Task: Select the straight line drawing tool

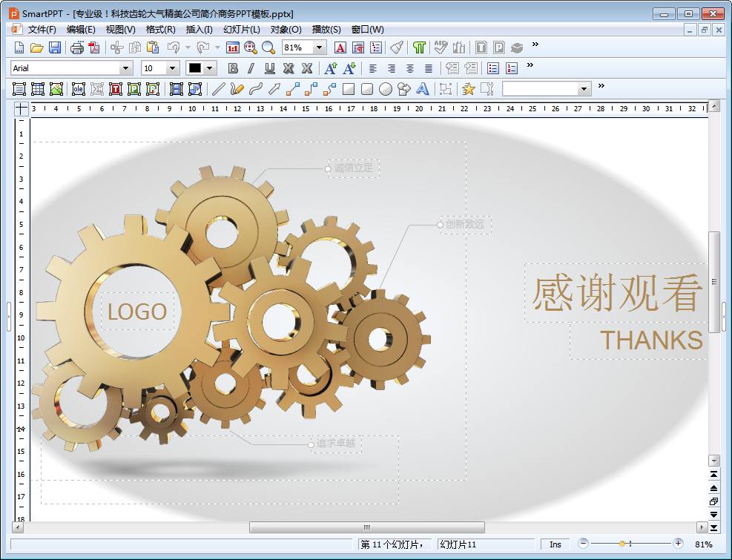Action: [219, 89]
